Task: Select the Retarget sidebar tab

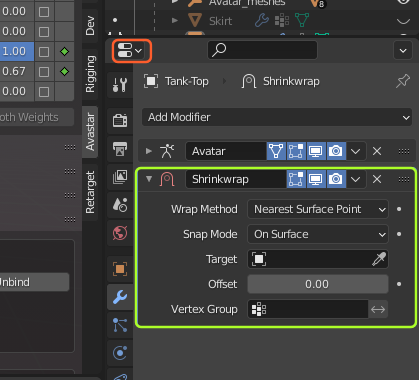Action: tap(90, 192)
